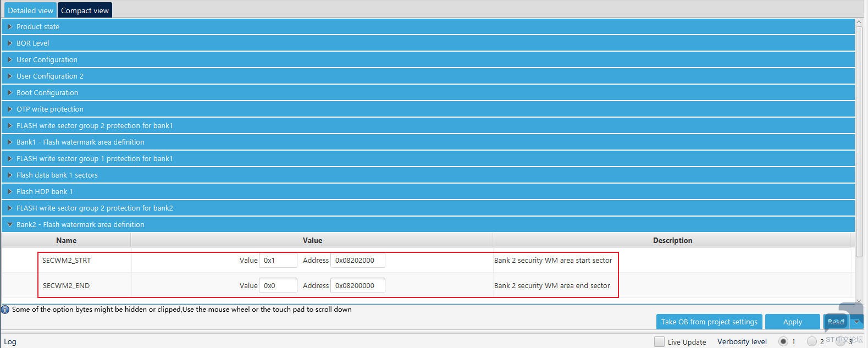Image resolution: width=868 pixels, height=348 pixels.
Task: Expand the Product state section
Action: [428, 26]
